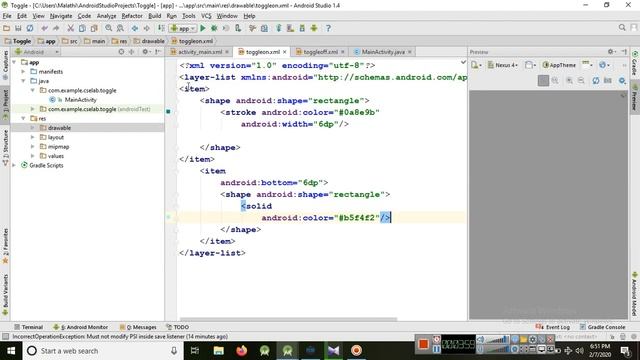Open Help with the question mark icon
The height and width of the screenshot is (360, 640).
pyautogui.click(x=328, y=28)
